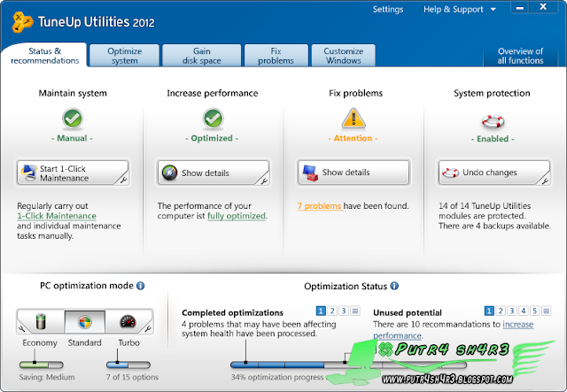Image resolution: width=567 pixels, height=392 pixels.
Task: Click Show details under Fix problems
Action: click(353, 173)
